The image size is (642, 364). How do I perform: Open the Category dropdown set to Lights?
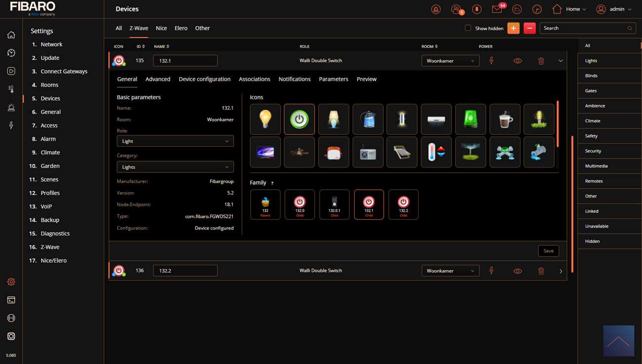point(175,167)
